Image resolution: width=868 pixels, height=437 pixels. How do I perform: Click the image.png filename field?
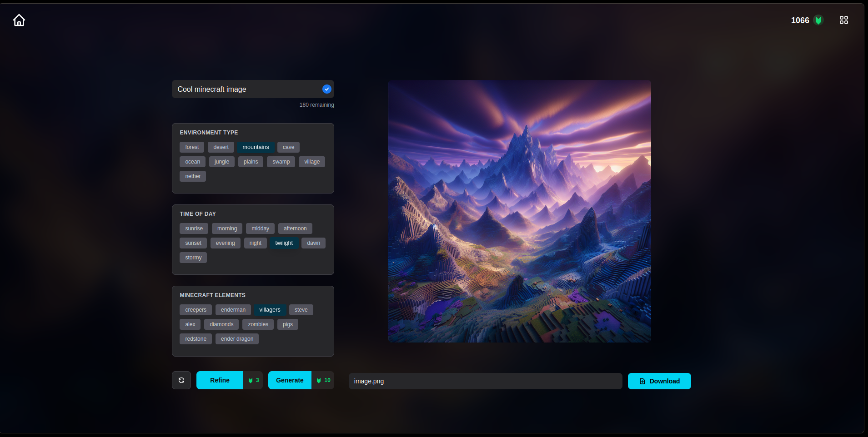click(485, 381)
